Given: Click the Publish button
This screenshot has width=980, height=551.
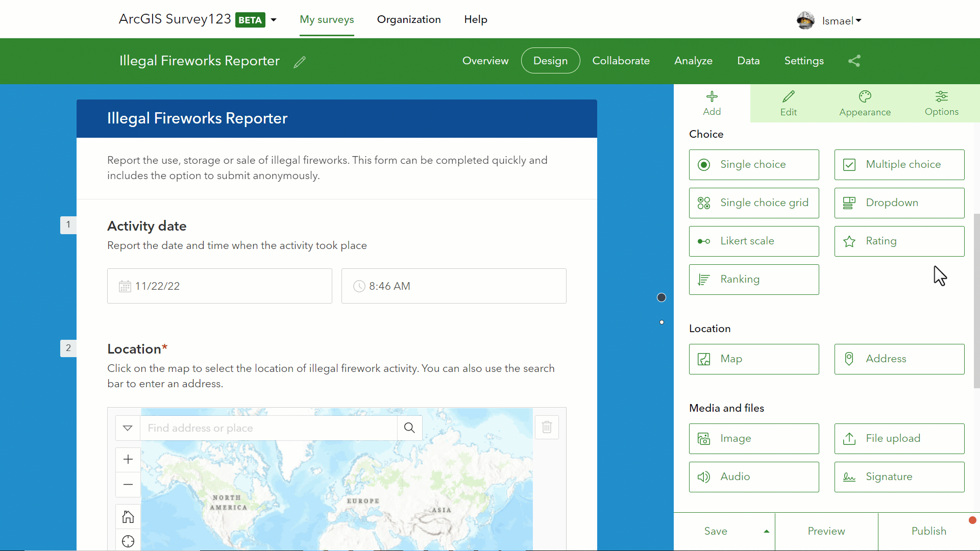Looking at the screenshot, I should point(928,531).
